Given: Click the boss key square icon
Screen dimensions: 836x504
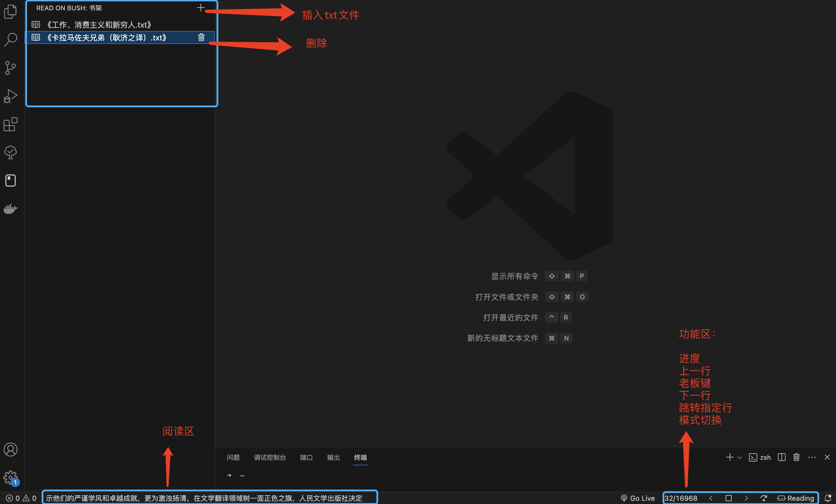Looking at the screenshot, I should tap(728, 498).
